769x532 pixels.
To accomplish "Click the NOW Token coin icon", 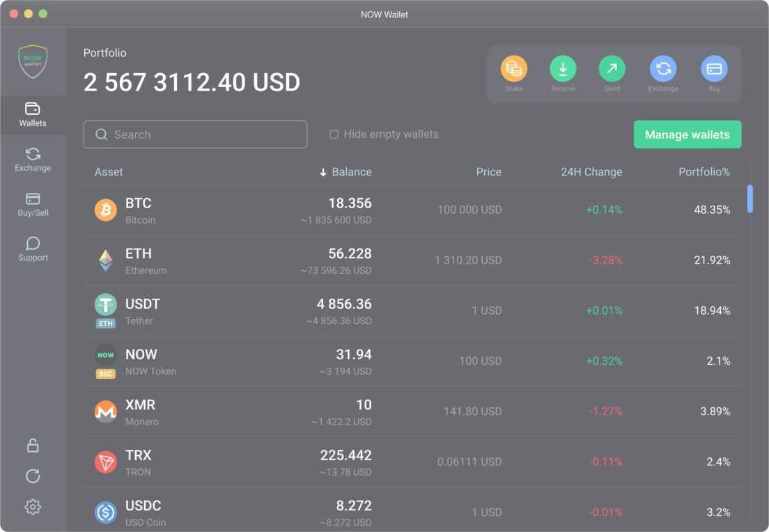I will coord(105,355).
